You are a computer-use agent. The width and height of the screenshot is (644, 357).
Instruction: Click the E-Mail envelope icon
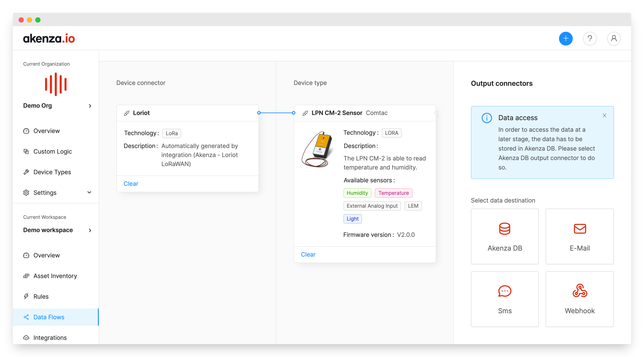coord(580,228)
